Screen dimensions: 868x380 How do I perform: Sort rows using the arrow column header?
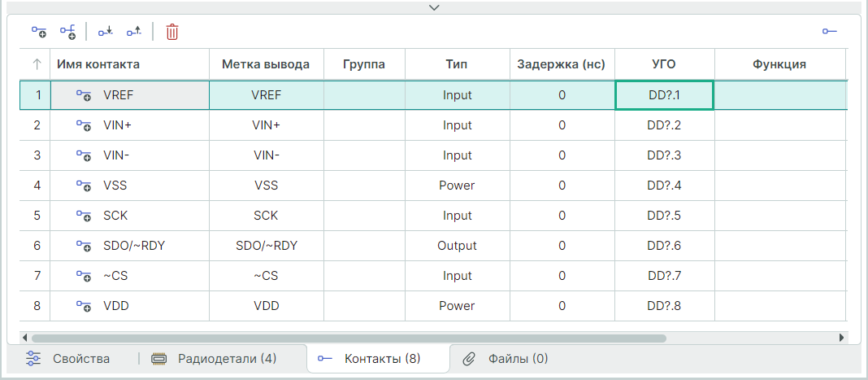[x=37, y=64]
